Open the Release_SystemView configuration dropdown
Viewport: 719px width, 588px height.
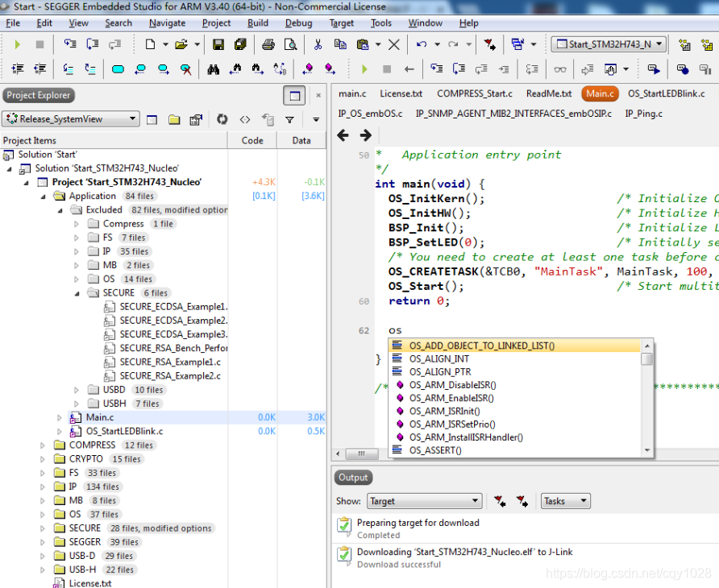point(71,118)
